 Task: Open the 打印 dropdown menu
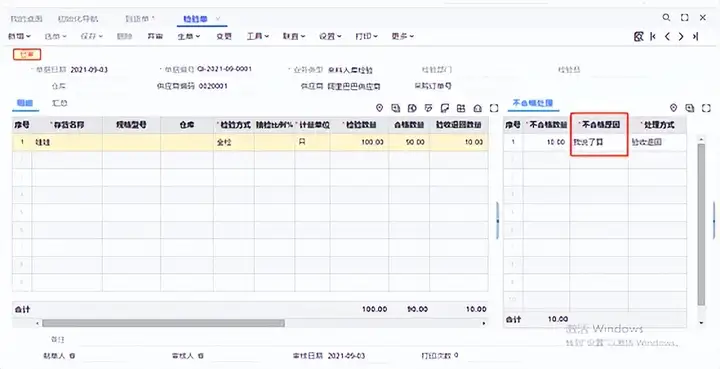(x=366, y=36)
